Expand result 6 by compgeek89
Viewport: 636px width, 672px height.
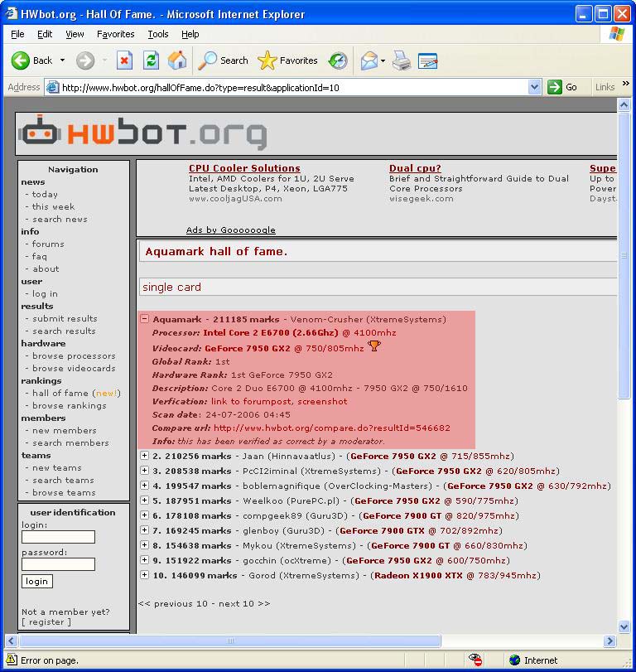coord(144,515)
